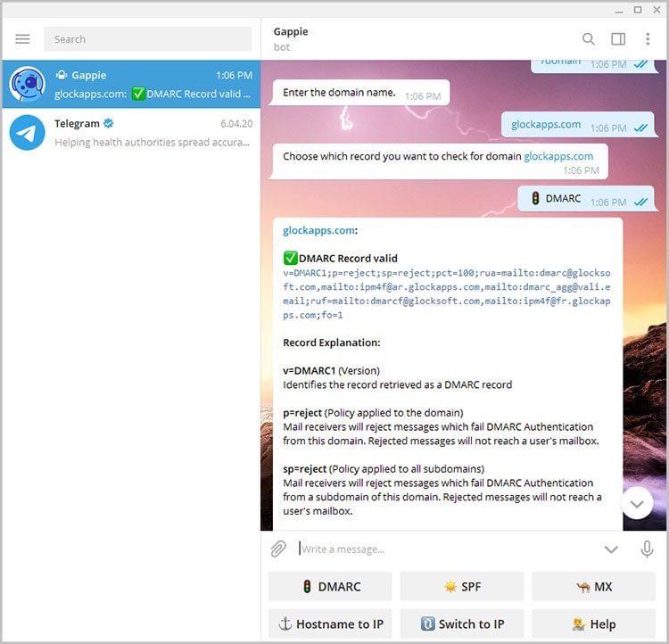Click the sent DMARC message bubble
The image size is (669, 644).
coord(585,199)
